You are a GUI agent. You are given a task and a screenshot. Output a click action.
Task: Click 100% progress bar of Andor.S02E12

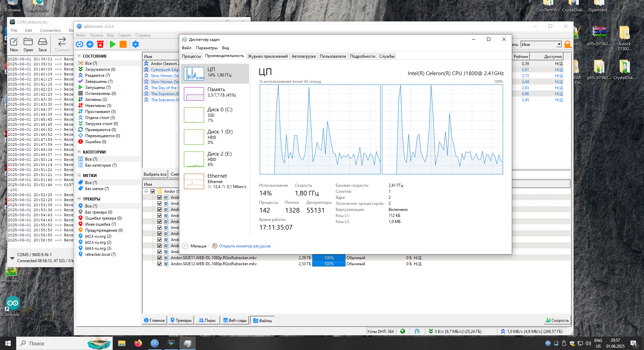coord(329,264)
